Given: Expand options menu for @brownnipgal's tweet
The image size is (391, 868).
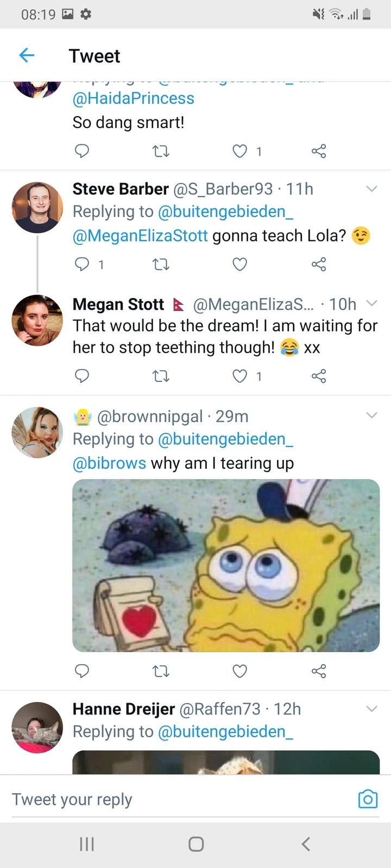Looking at the screenshot, I should click(371, 416).
